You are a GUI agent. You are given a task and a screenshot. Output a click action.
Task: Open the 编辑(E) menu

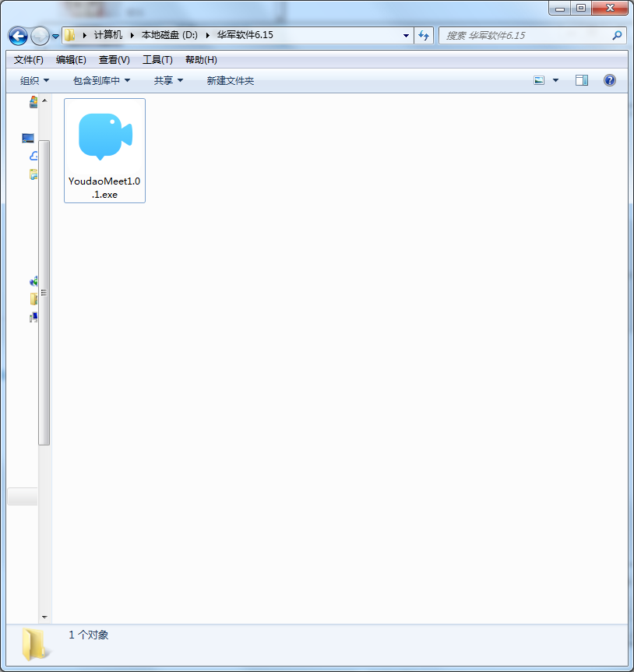coord(71,60)
